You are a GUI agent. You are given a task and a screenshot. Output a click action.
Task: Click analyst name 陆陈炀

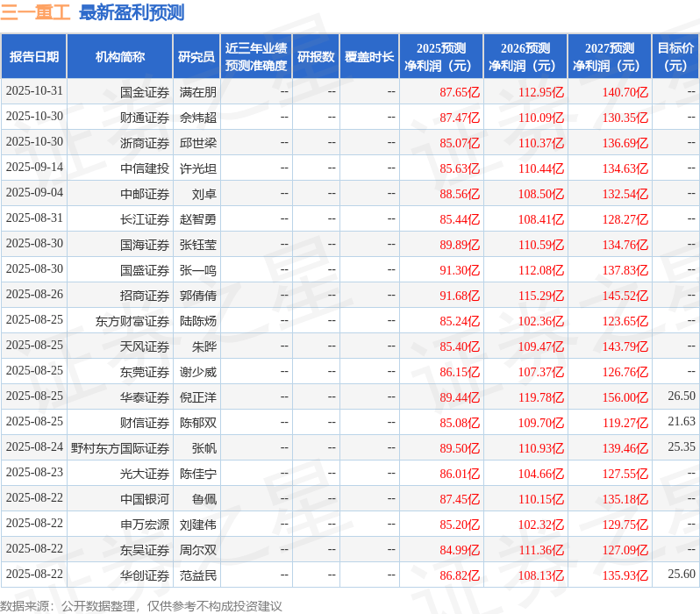[x=198, y=322]
